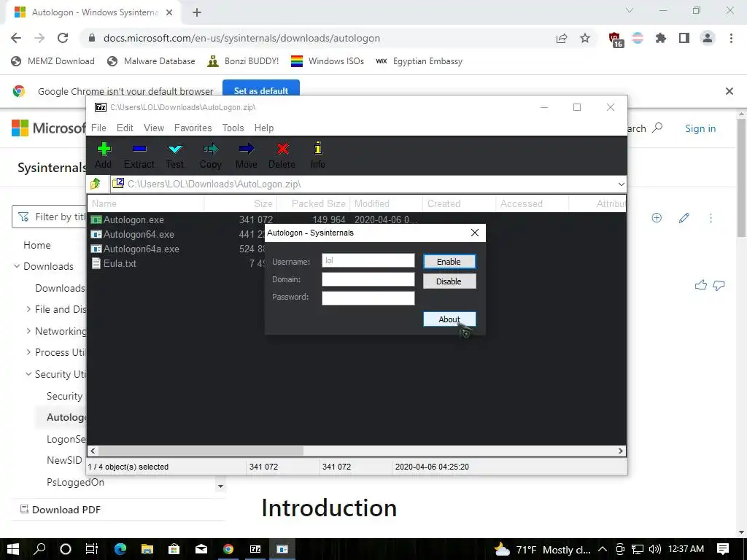The width and height of the screenshot is (747, 560).
Task: Click the 7-Zip horizontal scrollbar thumb
Action: click(x=201, y=451)
